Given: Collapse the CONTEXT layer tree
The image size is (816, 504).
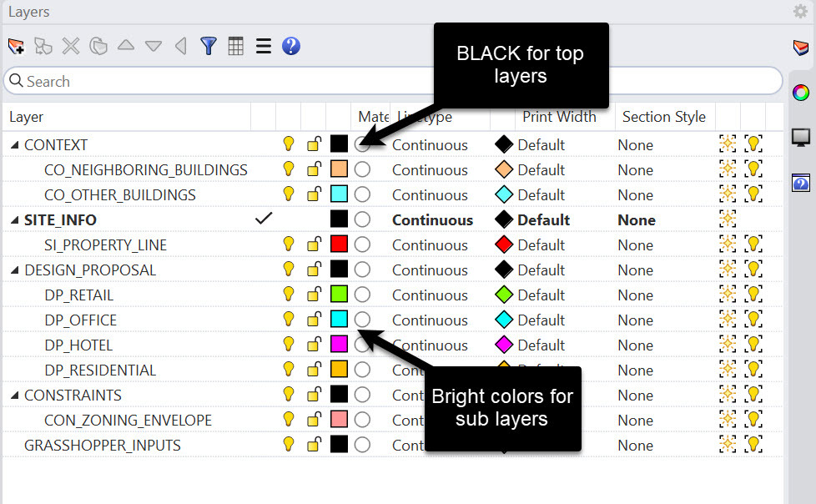Looking at the screenshot, I should tap(14, 144).
